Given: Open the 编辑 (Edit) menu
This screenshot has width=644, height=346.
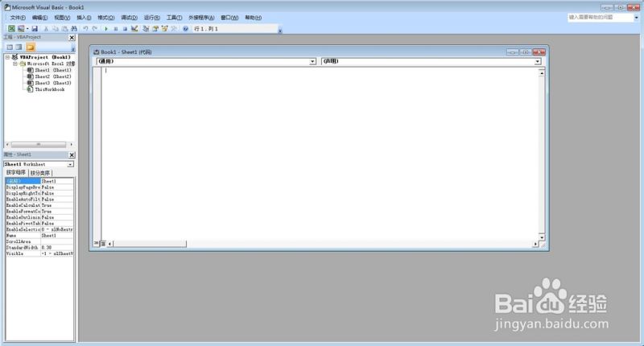Looking at the screenshot, I should (39, 18).
